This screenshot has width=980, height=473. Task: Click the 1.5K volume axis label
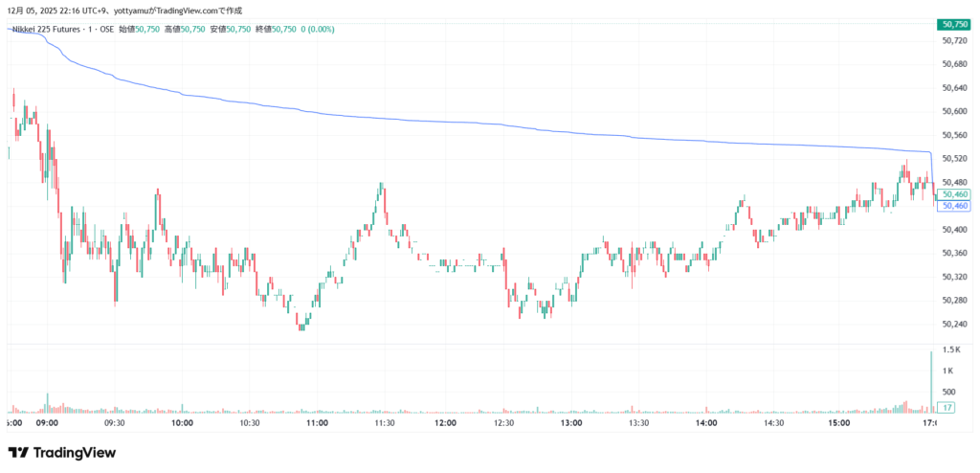[x=950, y=351]
